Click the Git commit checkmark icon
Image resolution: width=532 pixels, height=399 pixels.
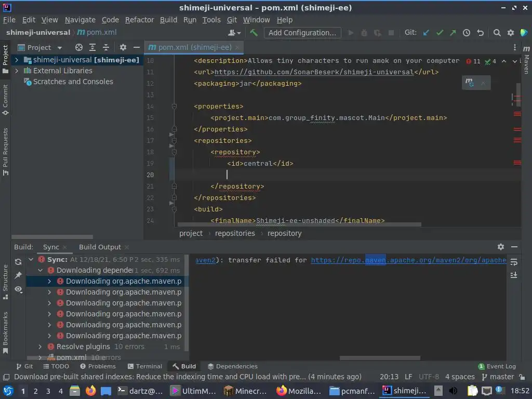[440, 33]
